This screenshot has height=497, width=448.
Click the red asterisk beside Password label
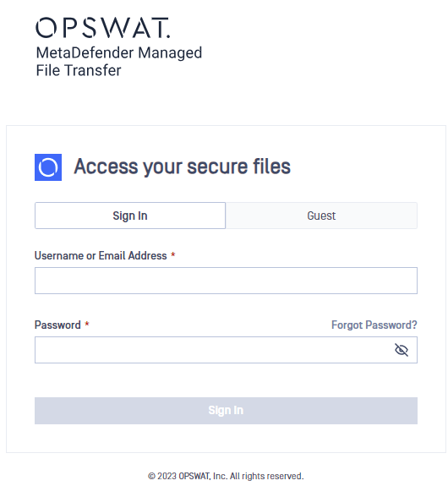pyautogui.click(x=87, y=324)
